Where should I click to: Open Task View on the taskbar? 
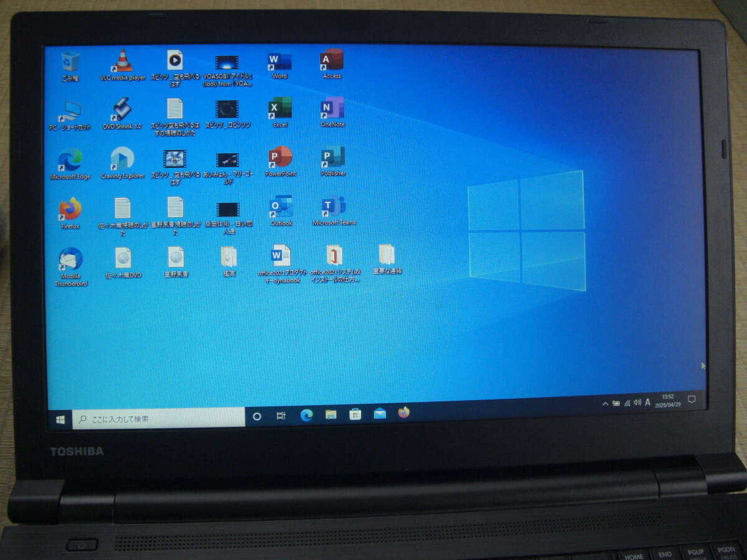[x=281, y=416]
